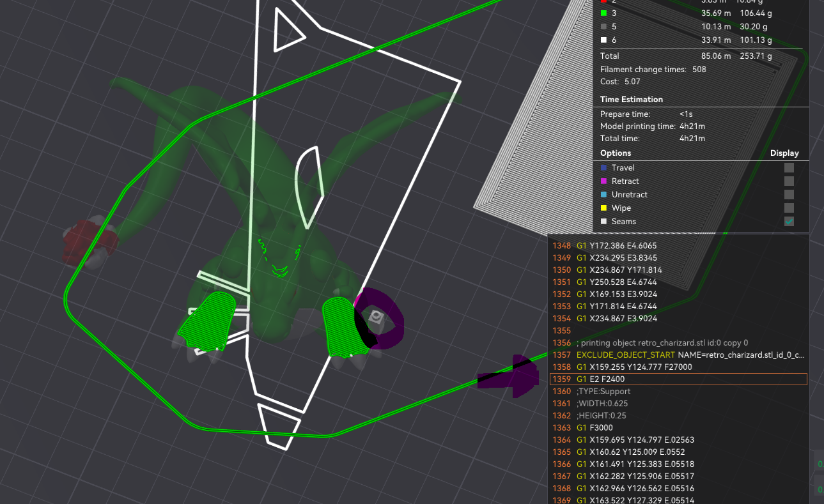
Task: Enable the Wipe display checkbox
Action: click(789, 208)
